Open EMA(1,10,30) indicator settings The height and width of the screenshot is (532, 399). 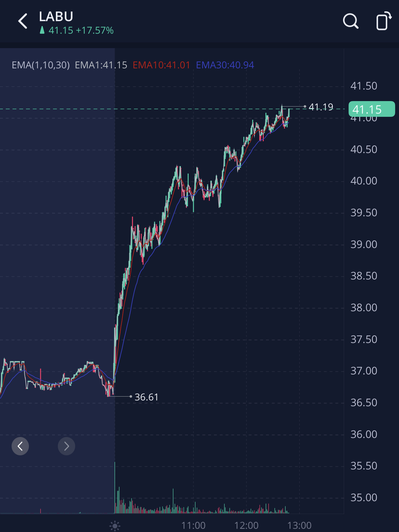(41, 65)
